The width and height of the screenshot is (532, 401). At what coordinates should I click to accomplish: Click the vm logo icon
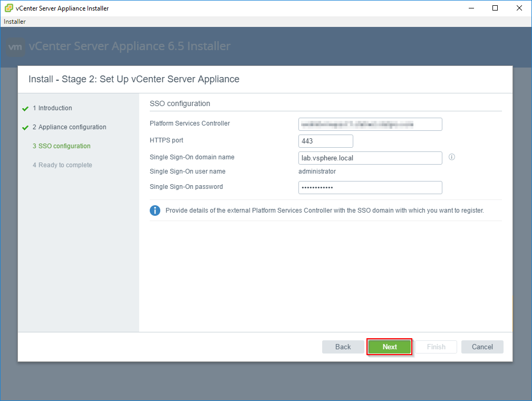(15, 47)
